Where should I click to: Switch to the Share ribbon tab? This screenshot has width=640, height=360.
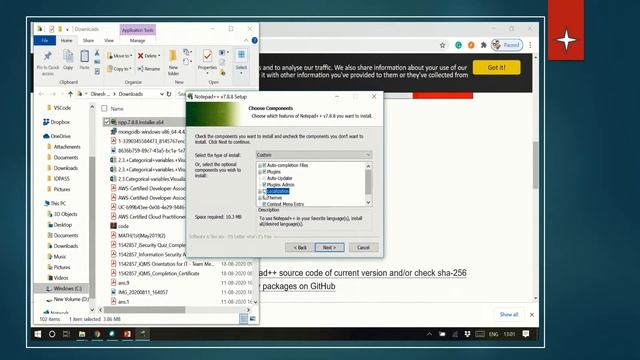[x=88, y=40]
